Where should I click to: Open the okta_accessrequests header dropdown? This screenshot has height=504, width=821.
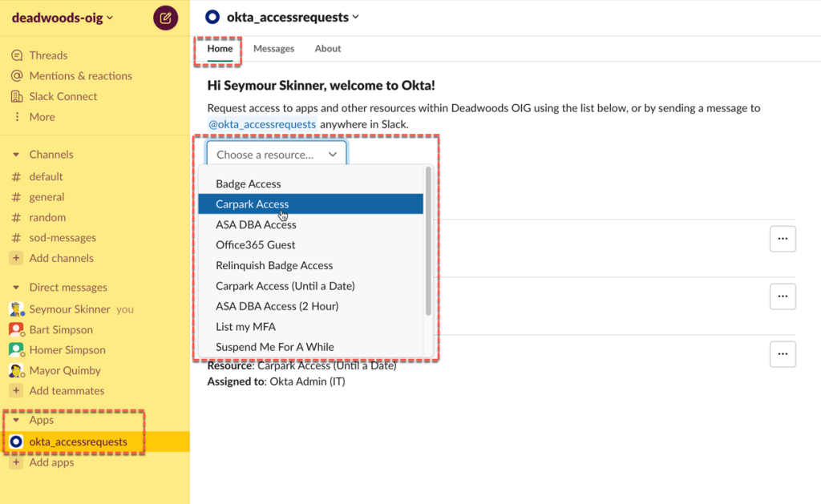click(293, 18)
